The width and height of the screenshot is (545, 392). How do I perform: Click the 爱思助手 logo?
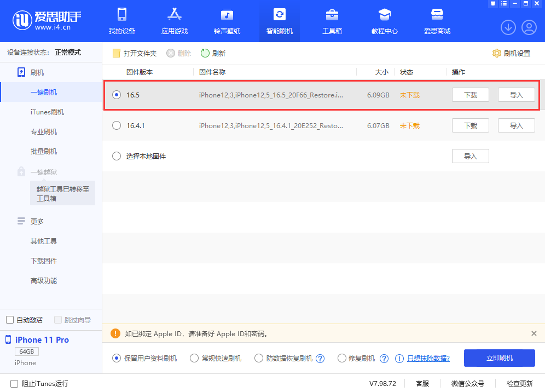click(47, 20)
